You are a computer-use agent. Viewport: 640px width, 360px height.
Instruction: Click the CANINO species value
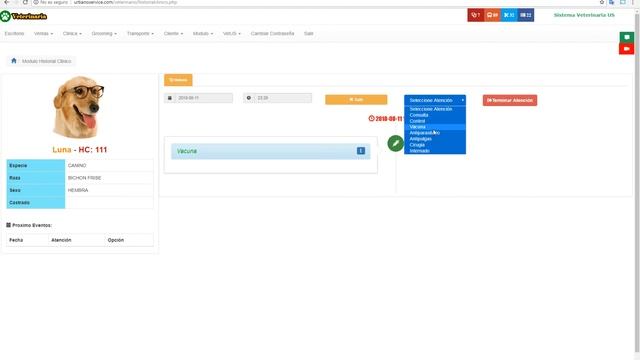pos(77,166)
